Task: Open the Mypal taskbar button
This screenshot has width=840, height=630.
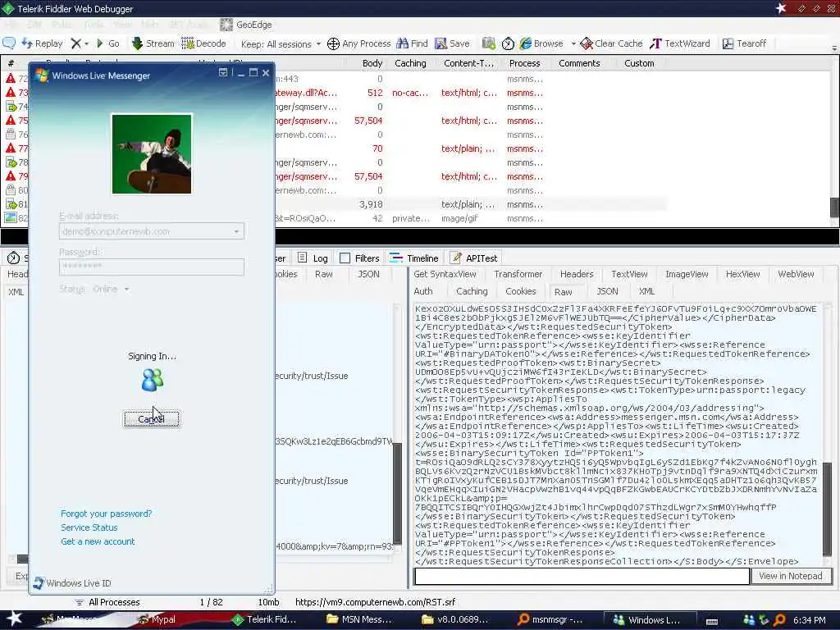Action: click(157, 620)
